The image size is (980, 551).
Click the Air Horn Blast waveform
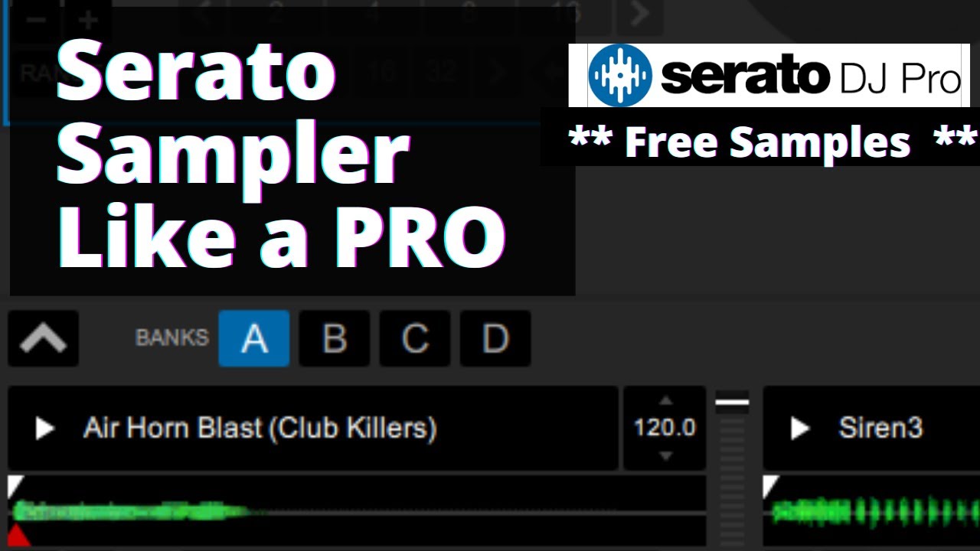357,511
